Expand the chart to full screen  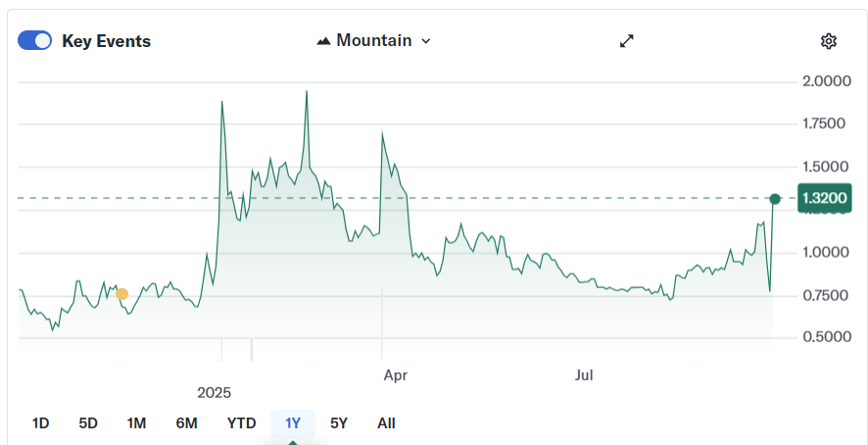[x=627, y=40]
